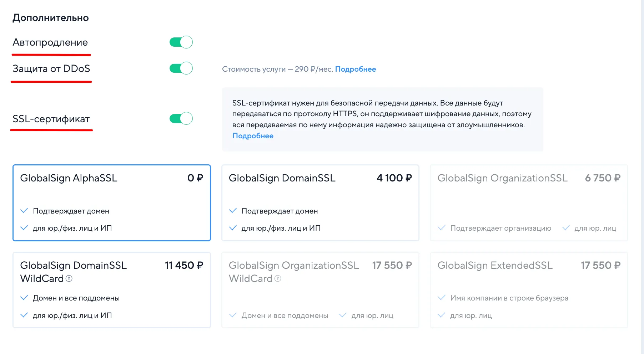The height and width of the screenshot is (354, 644).
Task: Click the Дополнительно heading
Action: (x=51, y=18)
